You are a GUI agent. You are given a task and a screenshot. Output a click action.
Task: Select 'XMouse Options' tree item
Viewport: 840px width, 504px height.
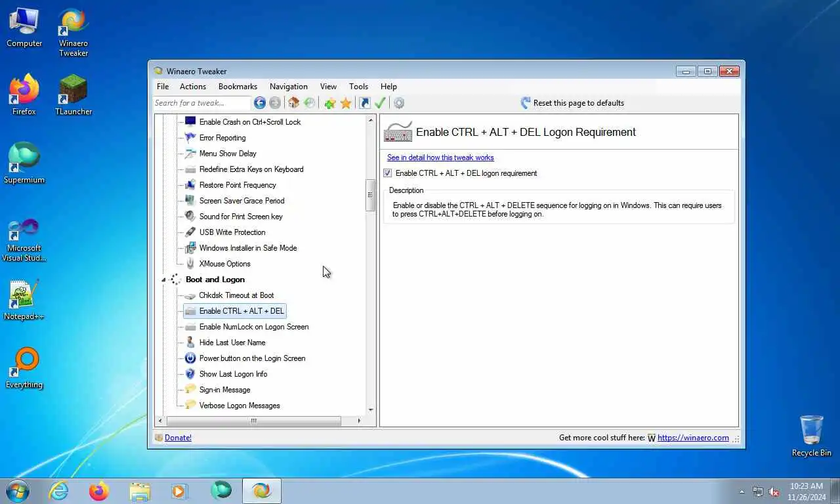224,264
